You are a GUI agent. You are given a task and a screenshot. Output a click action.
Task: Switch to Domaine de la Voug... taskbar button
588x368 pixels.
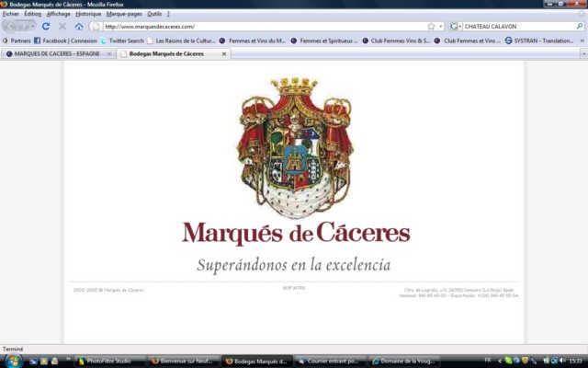(404, 362)
